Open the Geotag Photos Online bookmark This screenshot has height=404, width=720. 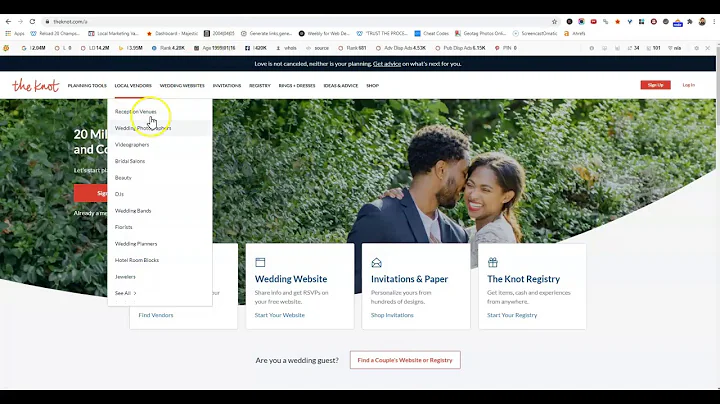(480, 34)
